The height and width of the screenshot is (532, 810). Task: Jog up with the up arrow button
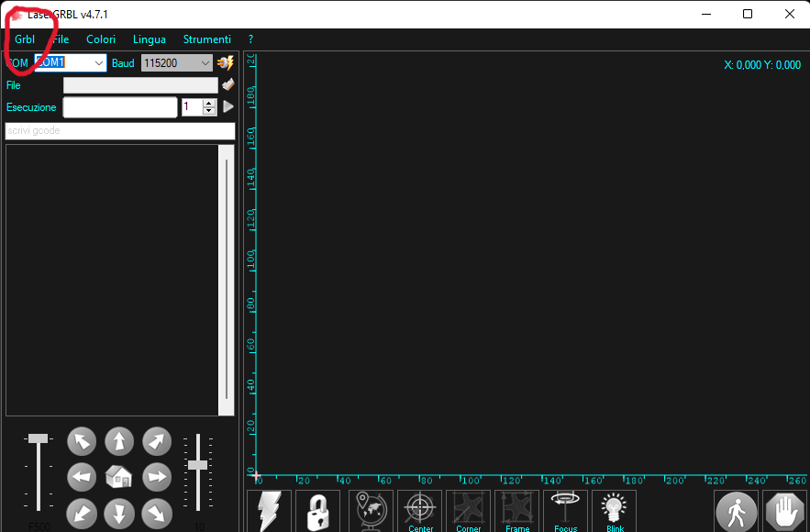tap(119, 441)
